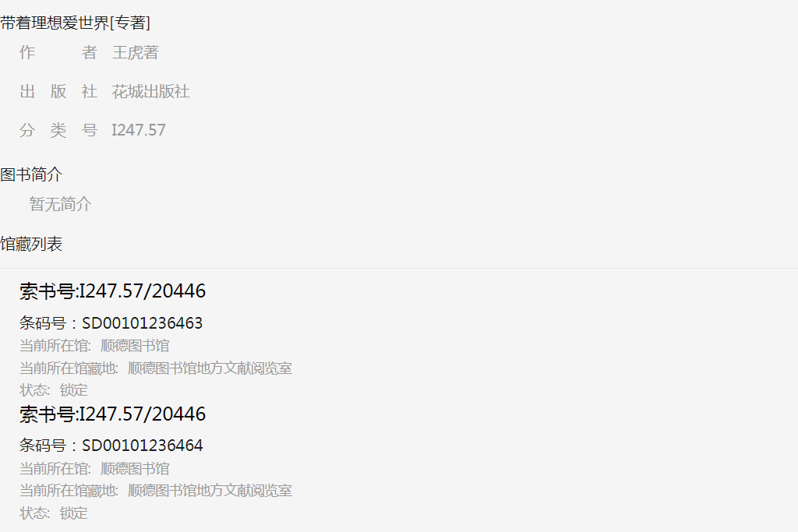Click the 分类号 field label
798x532 pixels.
point(58,130)
